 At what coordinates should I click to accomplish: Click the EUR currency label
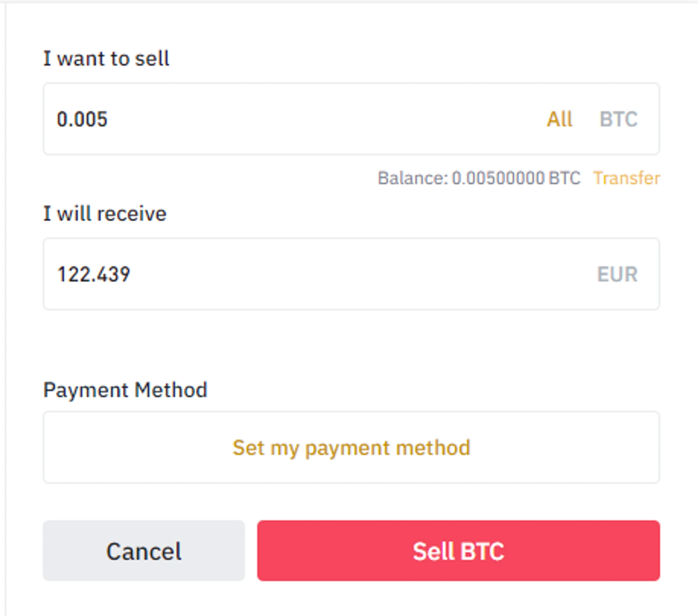click(617, 274)
